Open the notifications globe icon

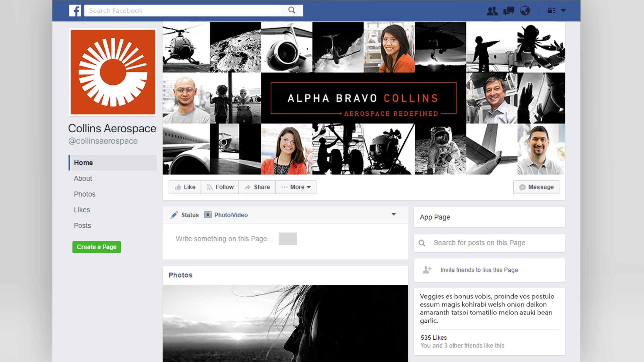pos(525,11)
